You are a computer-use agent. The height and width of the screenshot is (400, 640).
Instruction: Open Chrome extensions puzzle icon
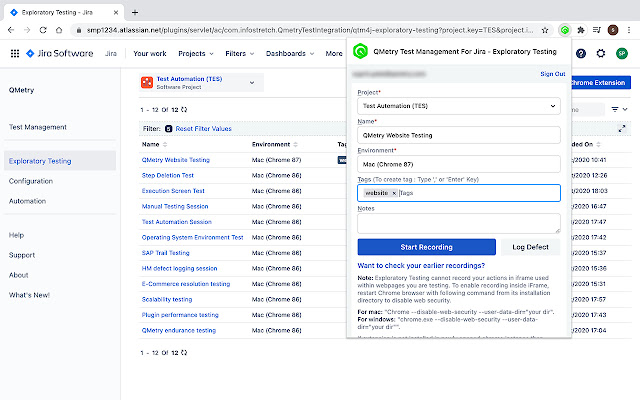(x=580, y=30)
